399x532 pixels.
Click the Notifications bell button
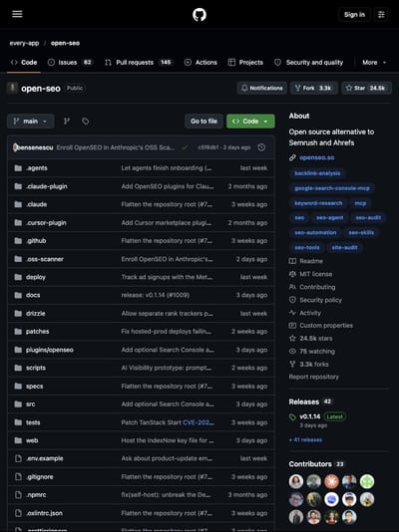pyautogui.click(x=261, y=89)
